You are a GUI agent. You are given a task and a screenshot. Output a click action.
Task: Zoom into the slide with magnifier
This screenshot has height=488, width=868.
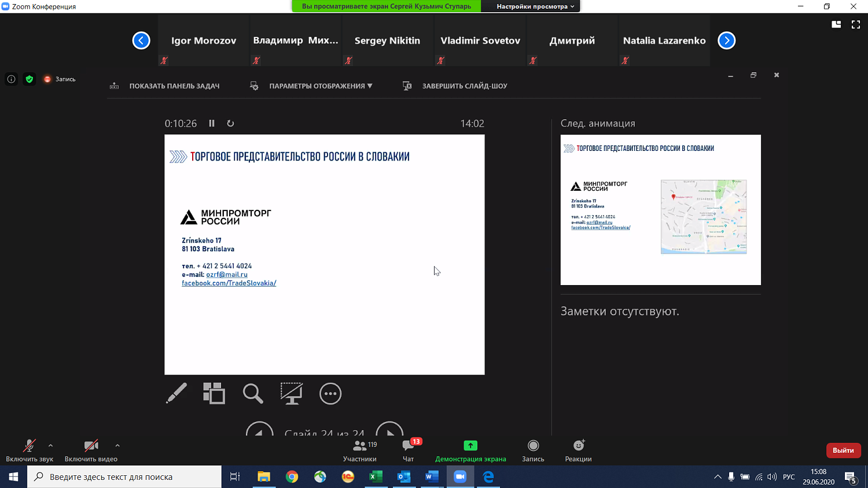coord(253,394)
